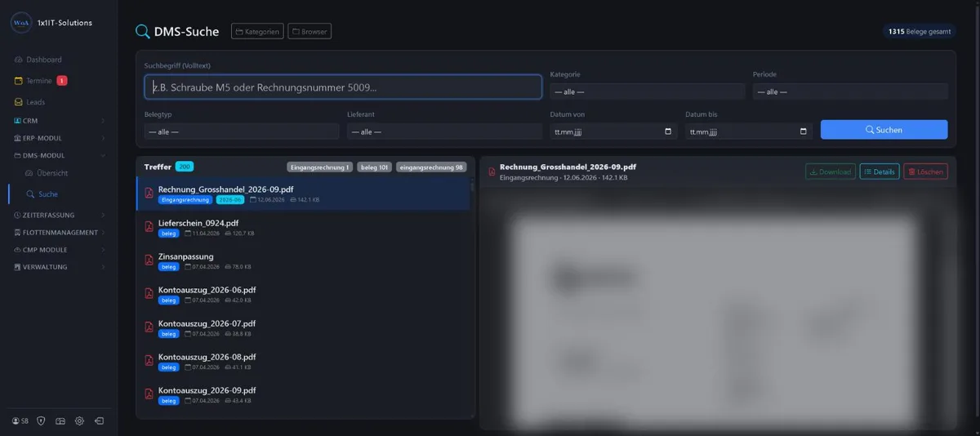The height and width of the screenshot is (436, 980).
Task: Open the Datum von calendar picker icon
Action: (668, 131)
